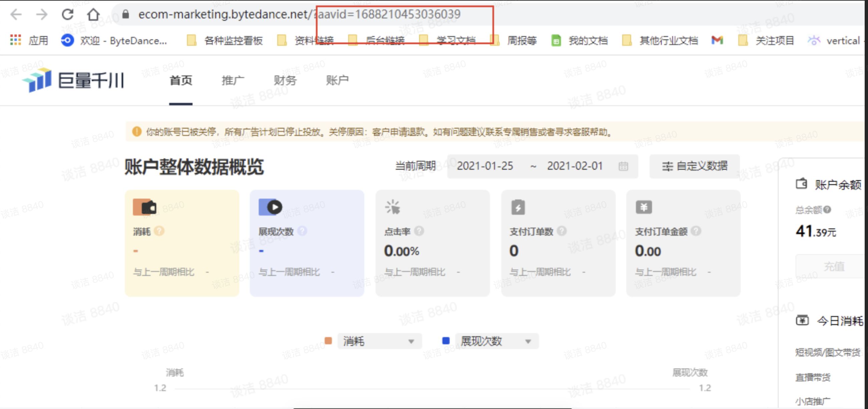Screen dimensions: 868x409
Task: Click the start date 2021-01-25 field
Action: (x=485, y=166)
